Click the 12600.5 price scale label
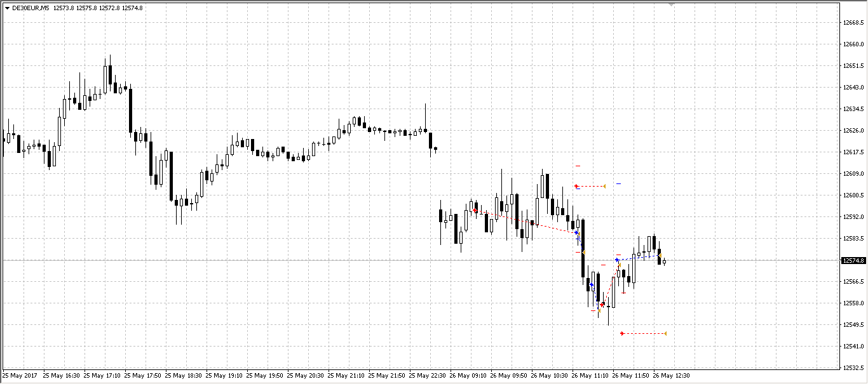 [853, 195]
